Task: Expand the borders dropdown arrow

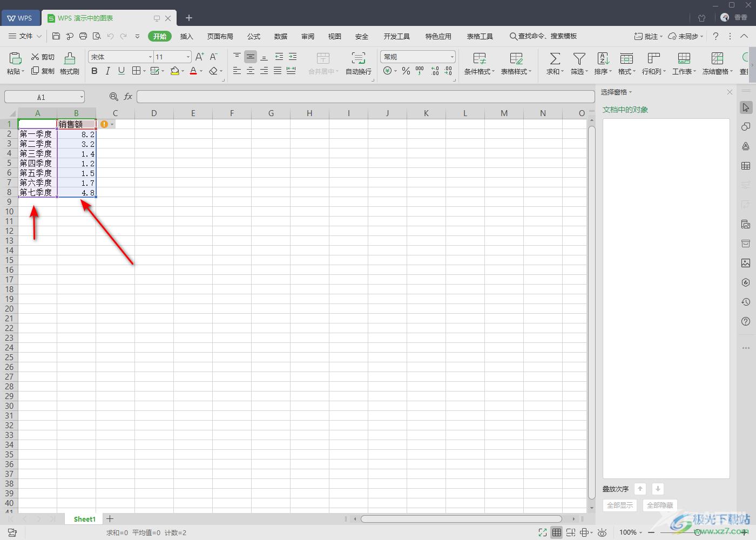Action: click(144, 71)
